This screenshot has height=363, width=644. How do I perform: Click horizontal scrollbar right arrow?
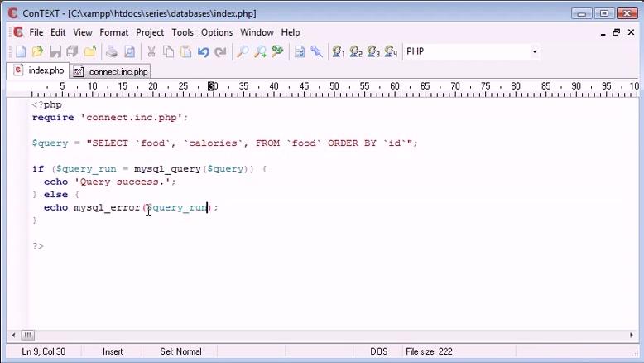pos(632,336)
